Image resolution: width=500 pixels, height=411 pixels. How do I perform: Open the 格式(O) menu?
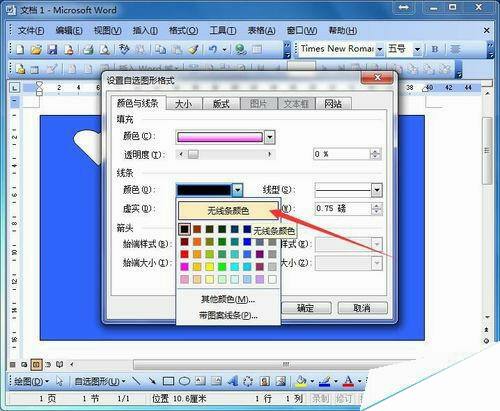click(183, 31)
